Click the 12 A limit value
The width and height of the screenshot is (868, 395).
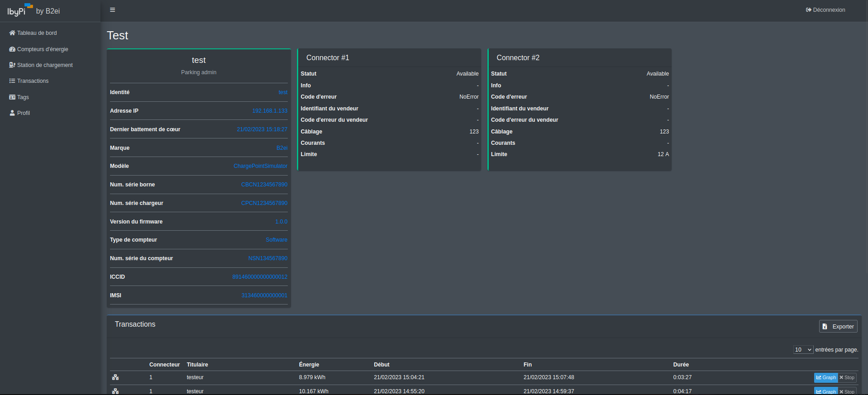click(x=663, y=154)
